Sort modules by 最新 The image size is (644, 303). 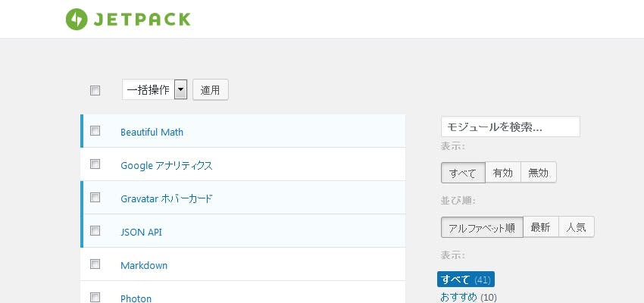tap(540, 227)
